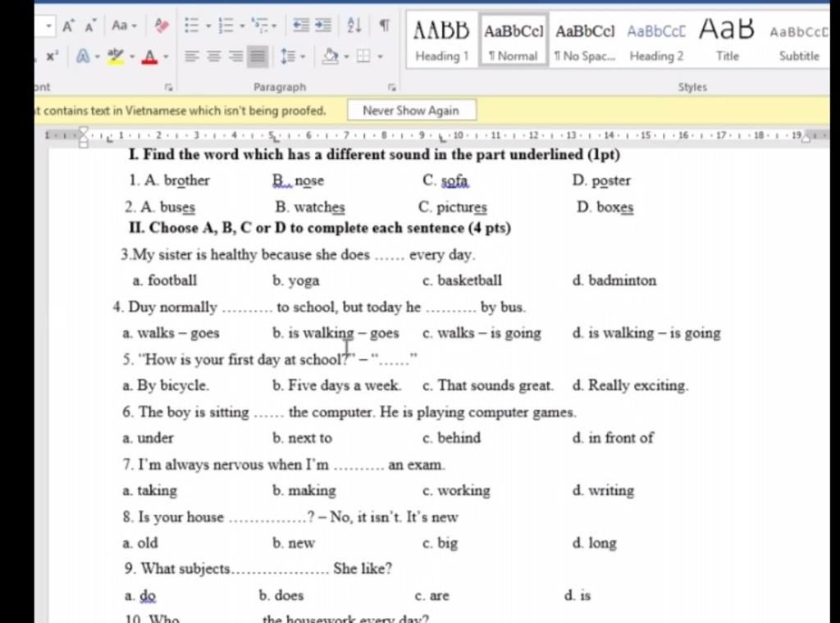Click answer "b. does" in question 9
Image resolution: width=840 pixels, height=623 pixels.
[x=281, y=595]
